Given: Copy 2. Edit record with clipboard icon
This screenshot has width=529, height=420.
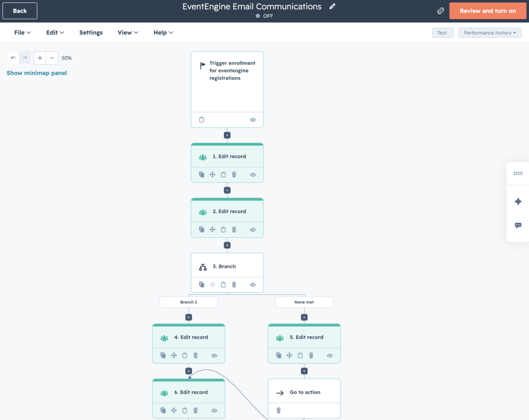Looking at the screenshot, I should pos(223,229).
